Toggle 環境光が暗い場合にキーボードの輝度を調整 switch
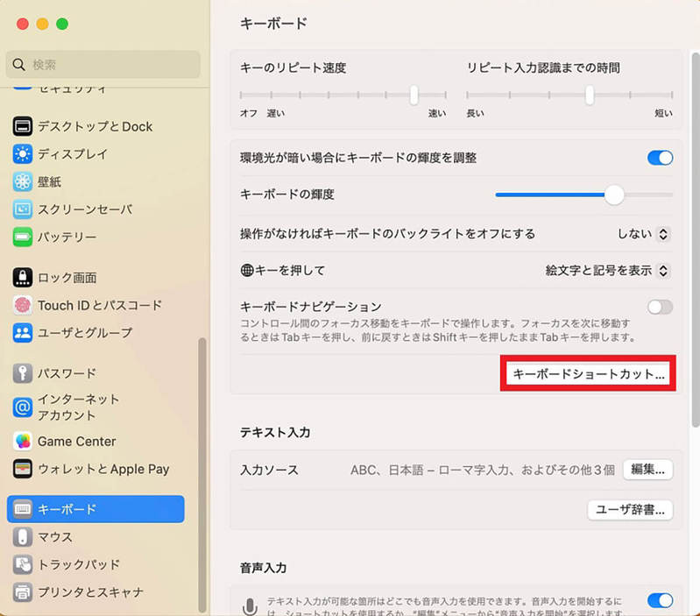The width and height of the screenshot is (700, 616). click(660, 158)
